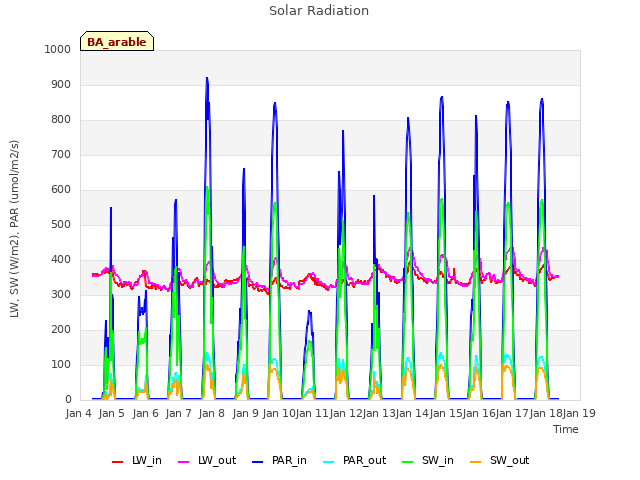Viewport: 640px width, 480px height.
Task: Toggle the PAR_in legend entry
Action: [279, 461]
